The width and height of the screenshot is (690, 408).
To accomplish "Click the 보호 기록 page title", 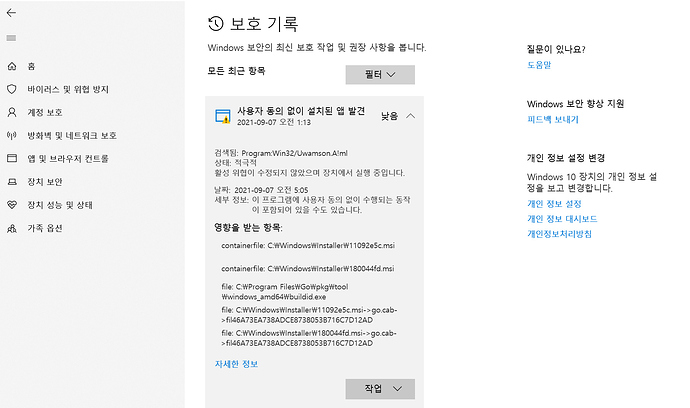I will click(264, 24).
